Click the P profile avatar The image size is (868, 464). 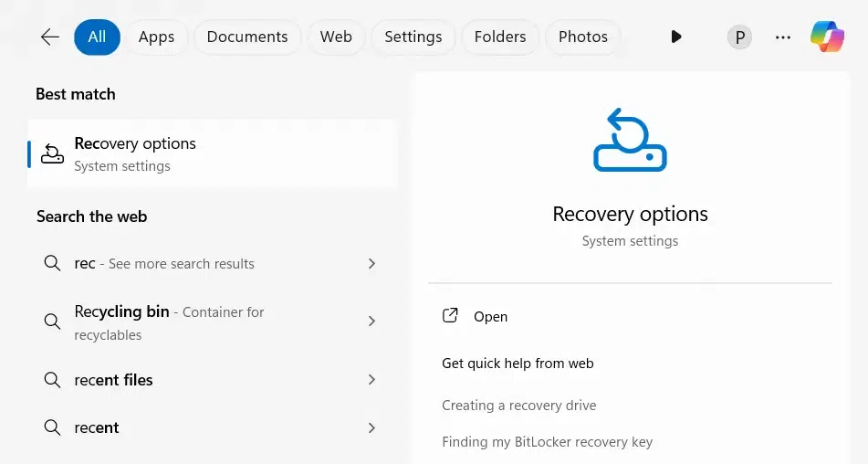(x=739, y=37)
